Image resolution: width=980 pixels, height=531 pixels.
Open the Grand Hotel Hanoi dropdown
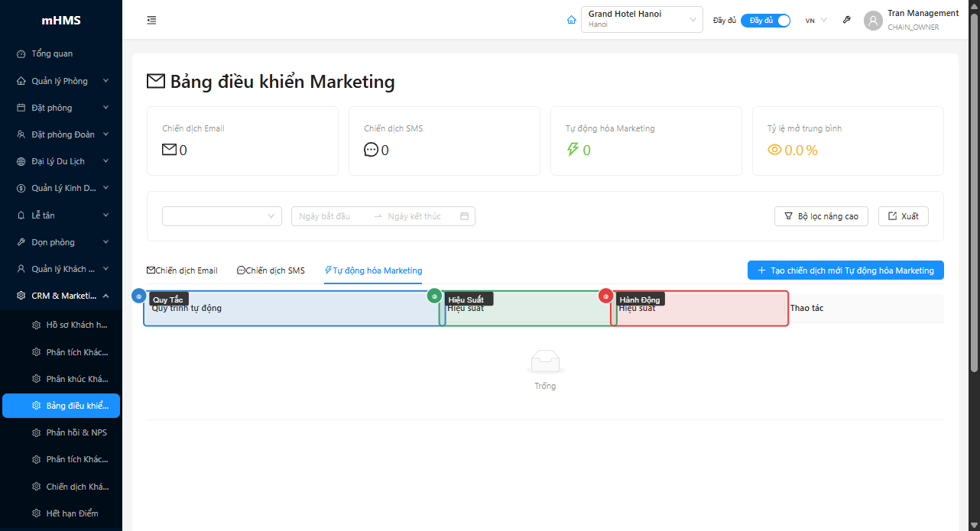641,20
